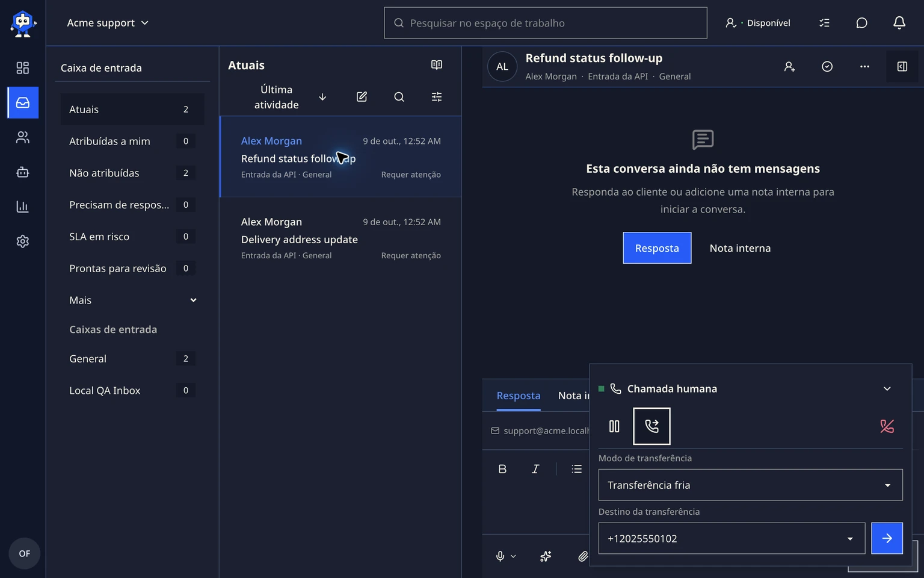Open the book icon next to Atuais
The height and width of the screenshot is (578, 924).
click(x=437, y=65)
